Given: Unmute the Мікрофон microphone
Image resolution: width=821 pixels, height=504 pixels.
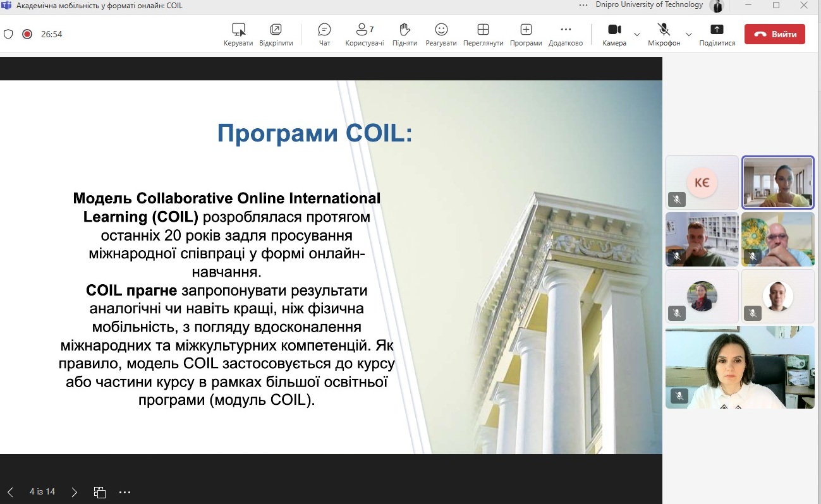Looking at the screenshot, I should 664,34.
